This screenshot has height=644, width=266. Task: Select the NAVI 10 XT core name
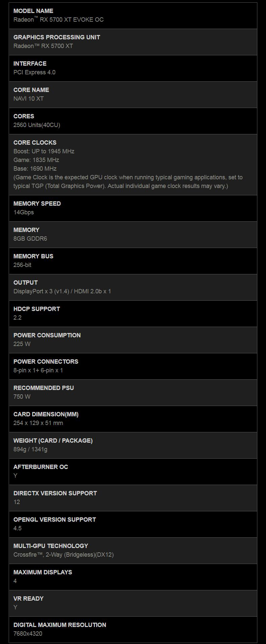click(x=28, y=99)
